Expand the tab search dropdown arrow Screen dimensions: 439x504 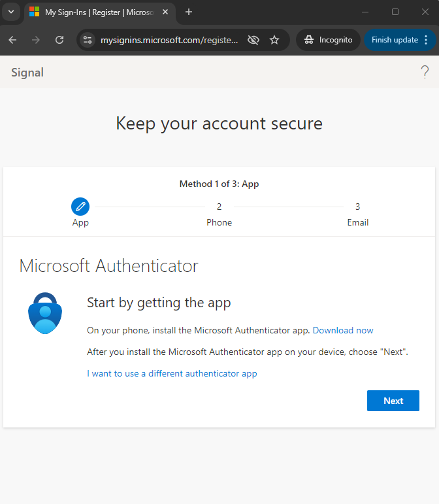tap(11, 12)
